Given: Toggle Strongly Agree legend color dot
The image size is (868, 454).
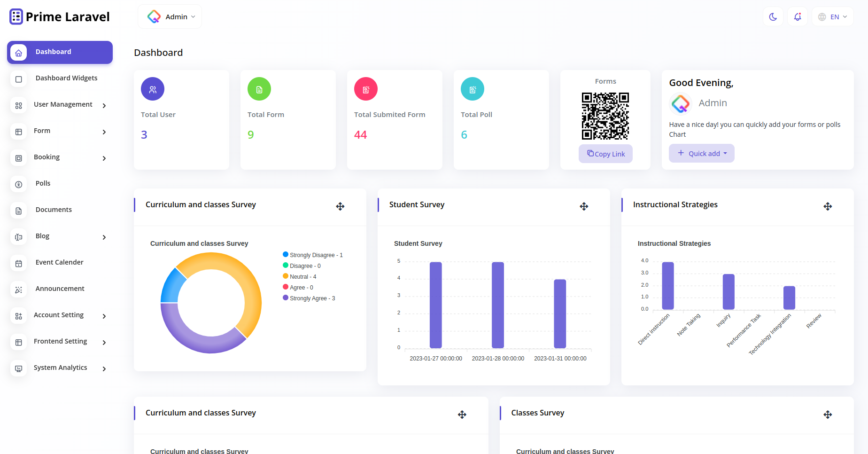Looking at the screenshot, I should tap(286, 298).
